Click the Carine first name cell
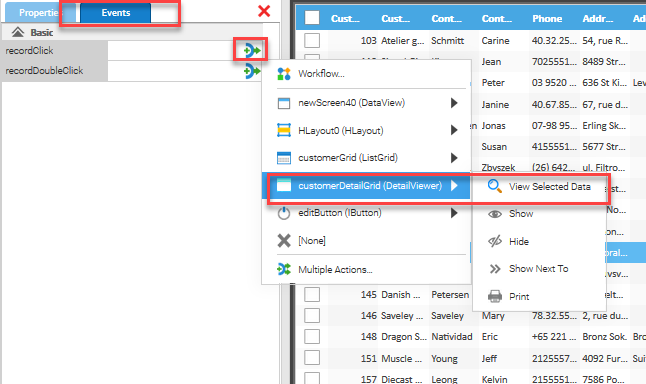The height and width of the screenshot is (384, 646). tap(495, 41)
